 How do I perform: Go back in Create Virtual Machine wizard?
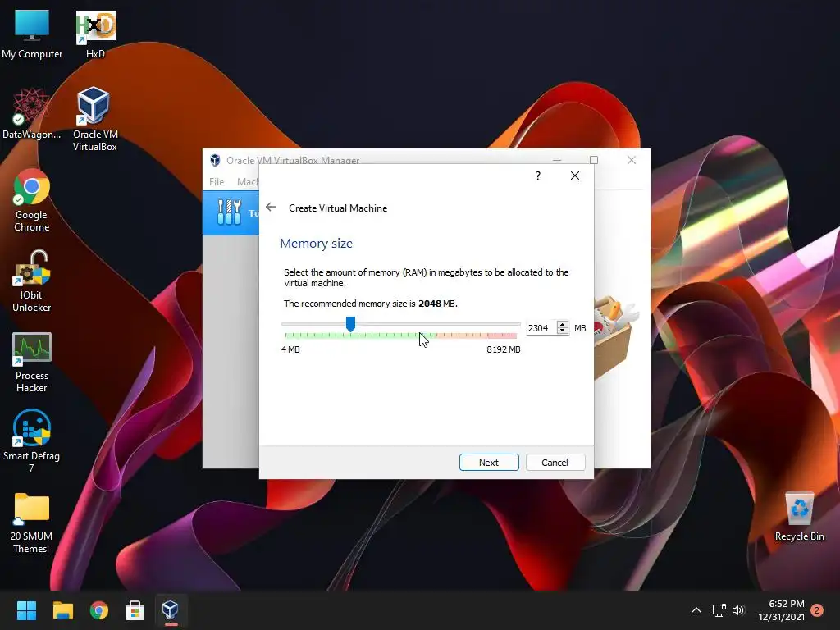[271, 208]
